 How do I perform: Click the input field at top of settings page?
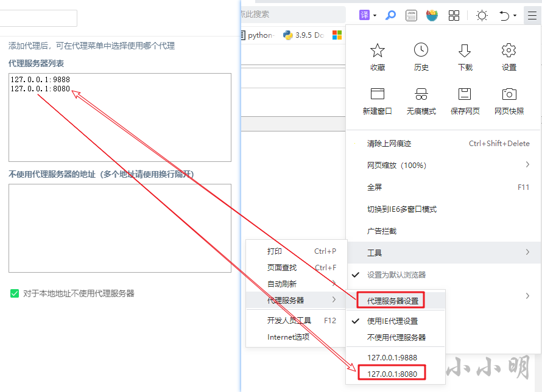[38, 18]
